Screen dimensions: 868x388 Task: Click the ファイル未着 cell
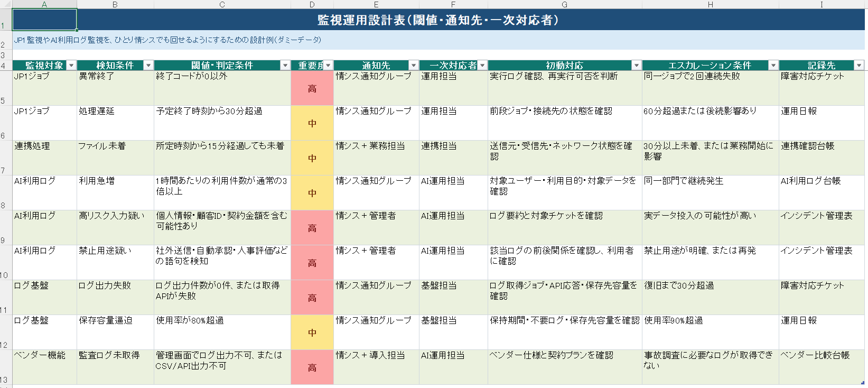pos(115,158)
